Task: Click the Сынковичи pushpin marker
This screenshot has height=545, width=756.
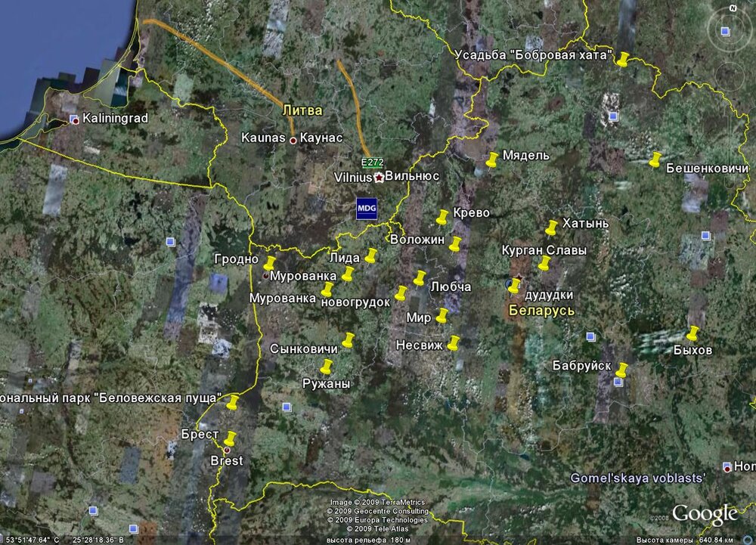Action: click(349, 339)
